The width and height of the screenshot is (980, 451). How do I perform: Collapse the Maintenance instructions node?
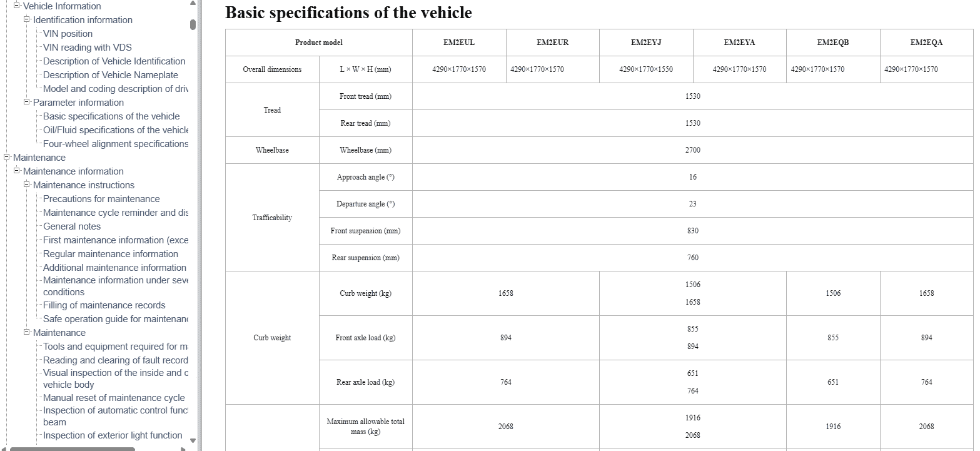pyautogui.click(x=27, y=185)
